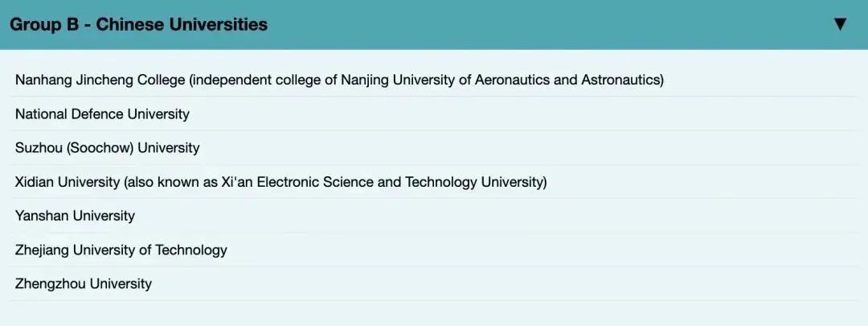
Task: Click the word 'Technology' in the Zhejiang entry
Action: [x=190, y=250]
